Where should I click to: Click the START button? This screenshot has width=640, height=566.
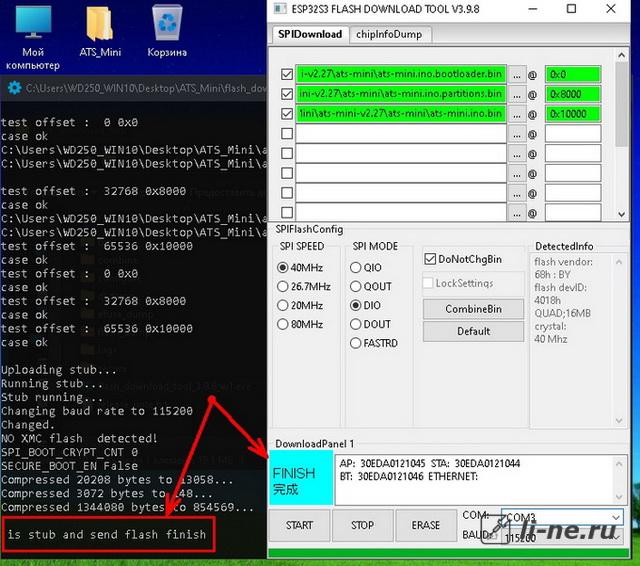tap(299, 525)
